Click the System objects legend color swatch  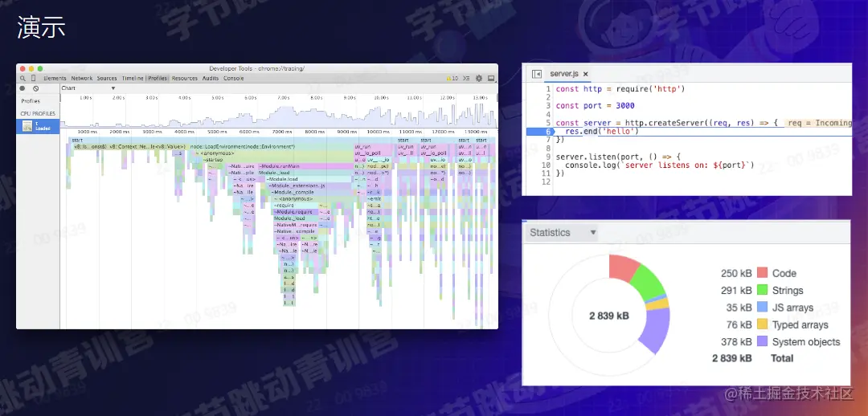click(762, 342)
